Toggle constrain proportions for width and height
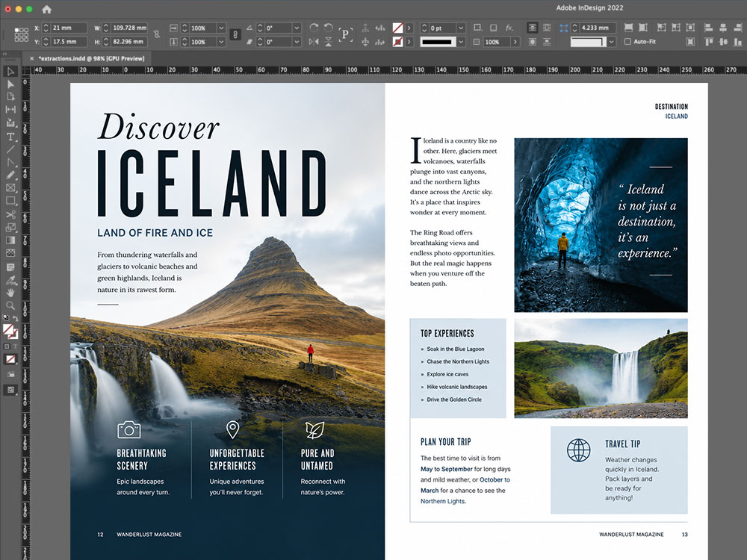Viewport: 747px width, 560px height. click(x=156, y=34)
